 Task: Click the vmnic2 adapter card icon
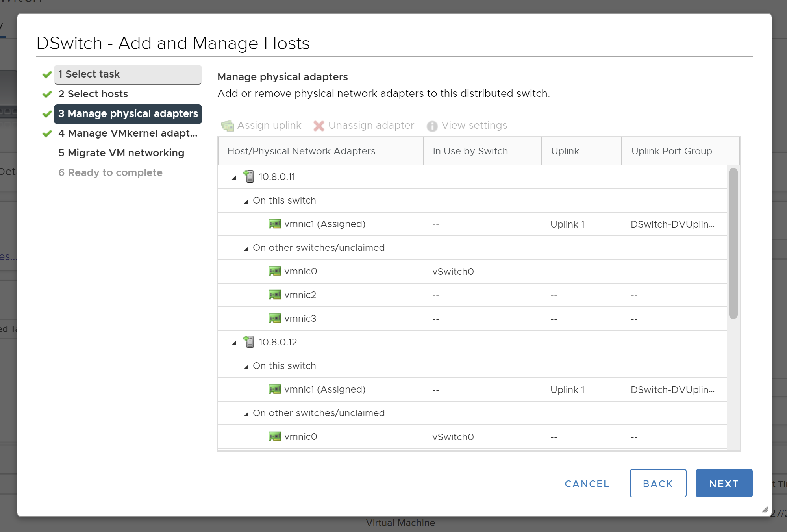(274, 295)
